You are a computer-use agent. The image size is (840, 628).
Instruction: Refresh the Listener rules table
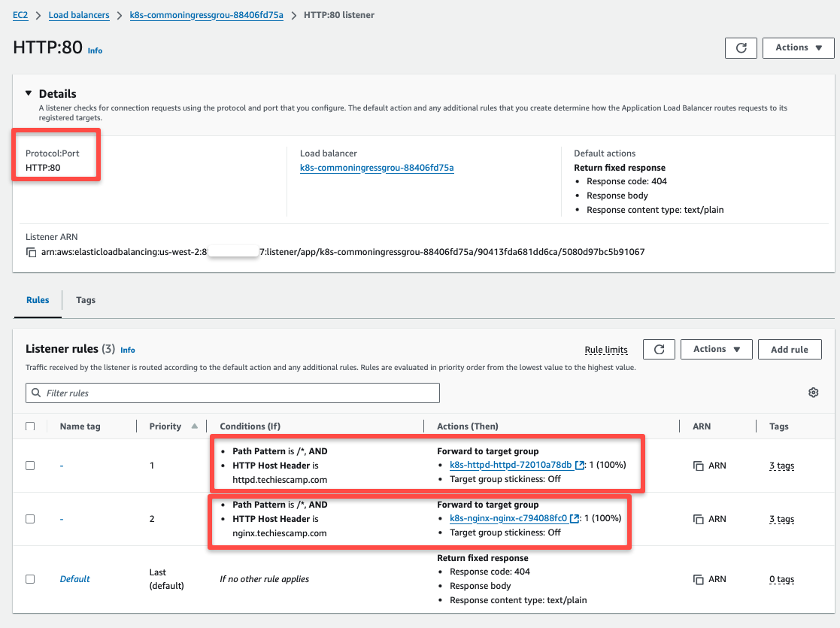[x=660, y=349]
